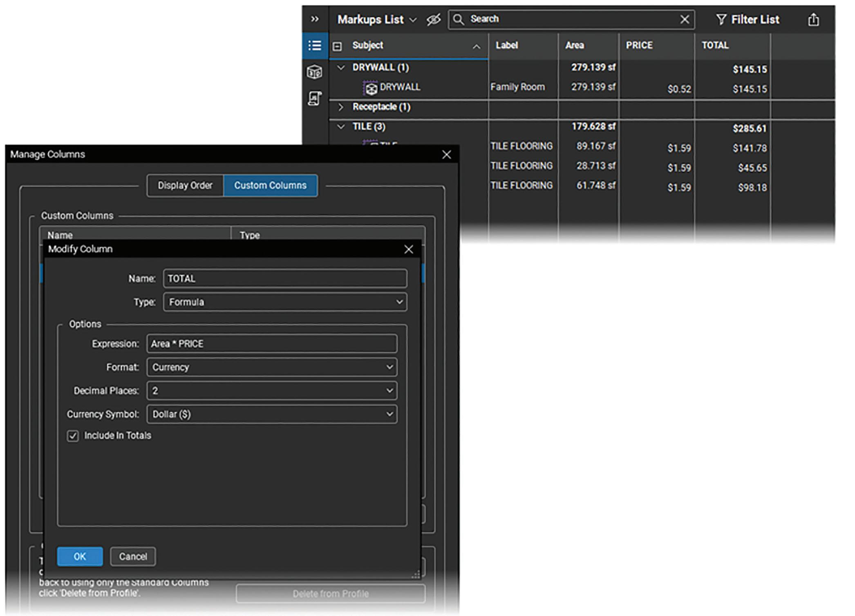Viewport: 855px width, 616px height.
Task: Open the 3D model tree icon
Action: (x=314, y=72)
